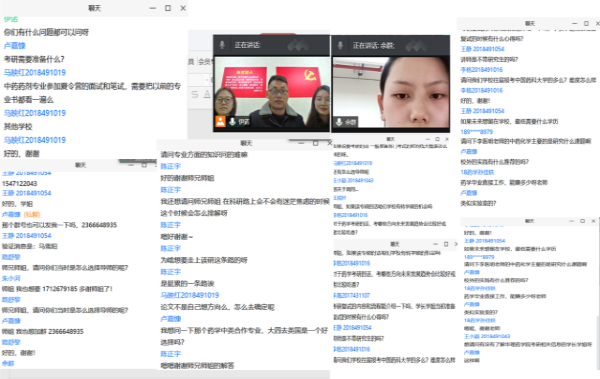This screenshot has height=379, width=600.
Task: Toggle the mic icon next to 伊诺 name tag
Action: pos(232,121)
